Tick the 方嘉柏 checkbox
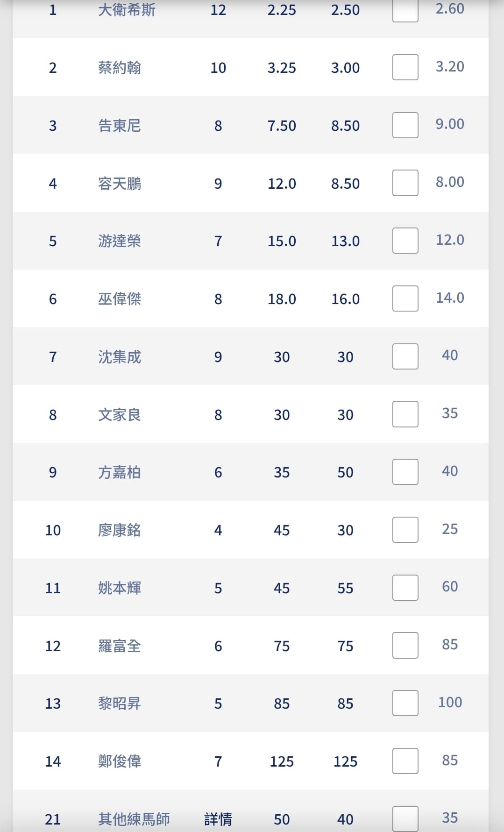The width and height of the screenshot is (504, 832). pyautogui.click(x=405, y=472)
